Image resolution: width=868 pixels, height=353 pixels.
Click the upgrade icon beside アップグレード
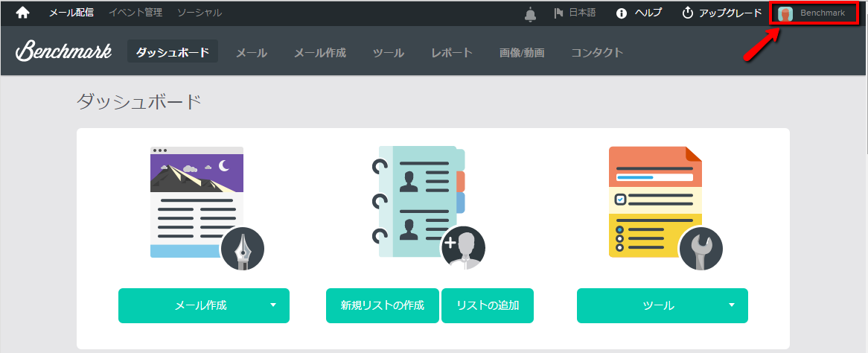688,13
